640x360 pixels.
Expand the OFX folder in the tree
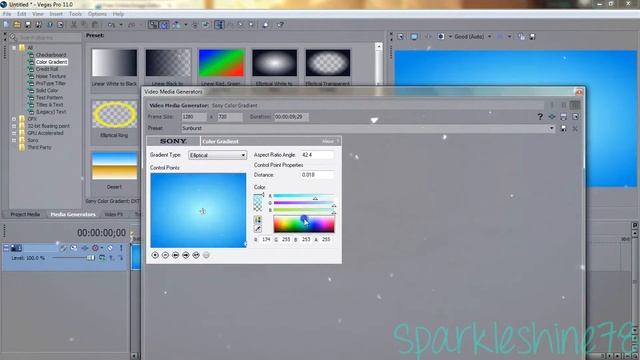tap(14, 119)
